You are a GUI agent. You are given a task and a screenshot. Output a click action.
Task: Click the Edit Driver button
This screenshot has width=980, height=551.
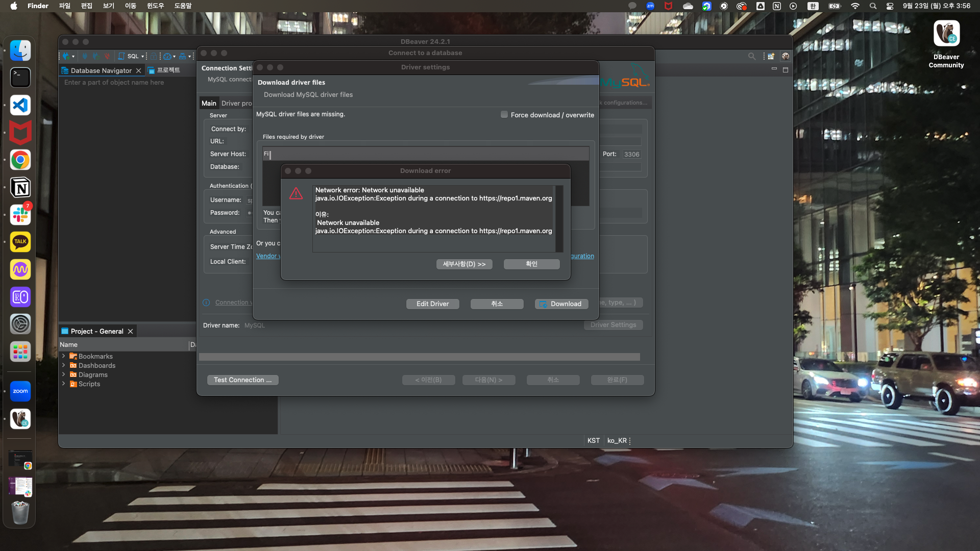click(x=433, y=304)
